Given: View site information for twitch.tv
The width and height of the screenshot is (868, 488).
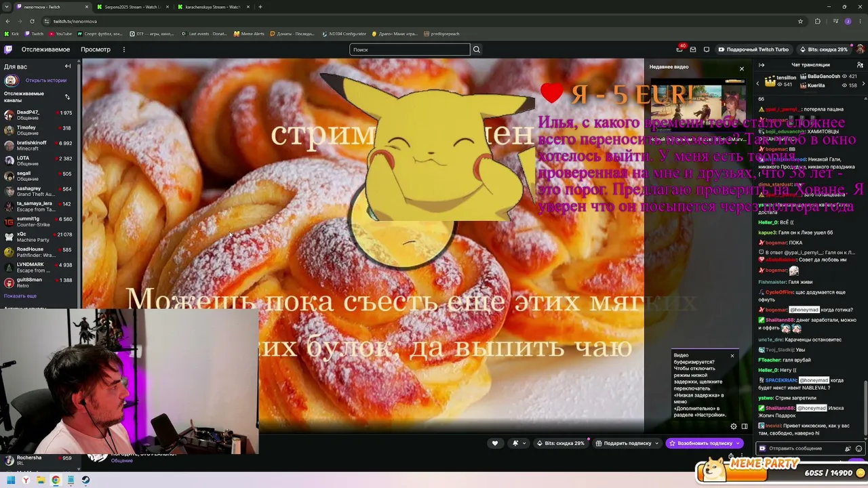Looking at the screenshot, I should [x=47, y=21].
